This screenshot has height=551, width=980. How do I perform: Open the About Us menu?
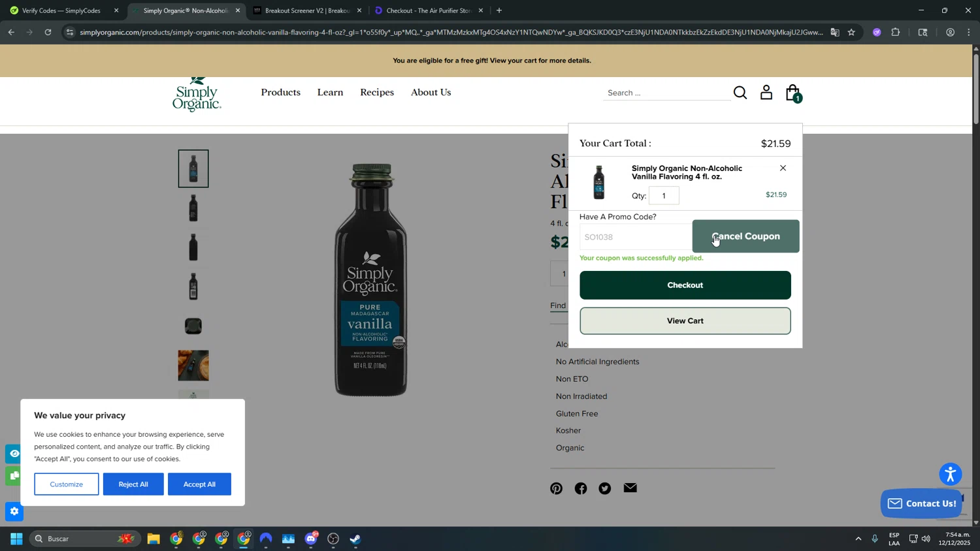click(x=431, y=92)
